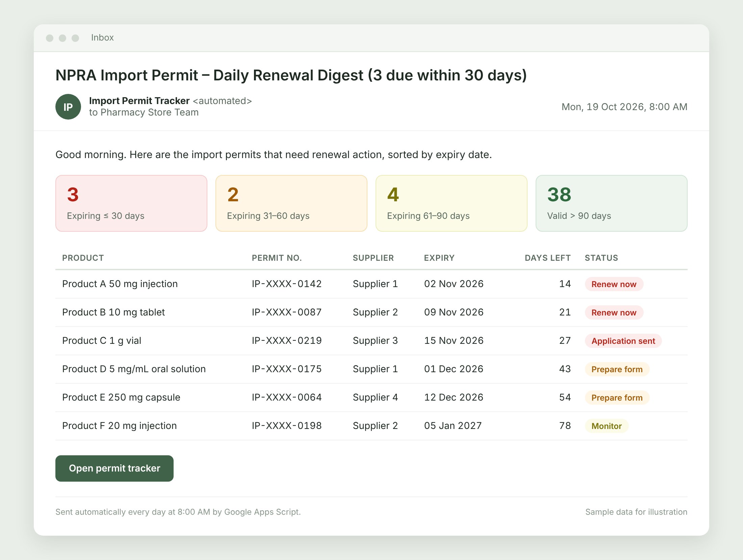Image resolution: width=743 pixels, height=560 pixels.
Task: Select permit number IP-XXXX-0175
Action: click(287, 369)
